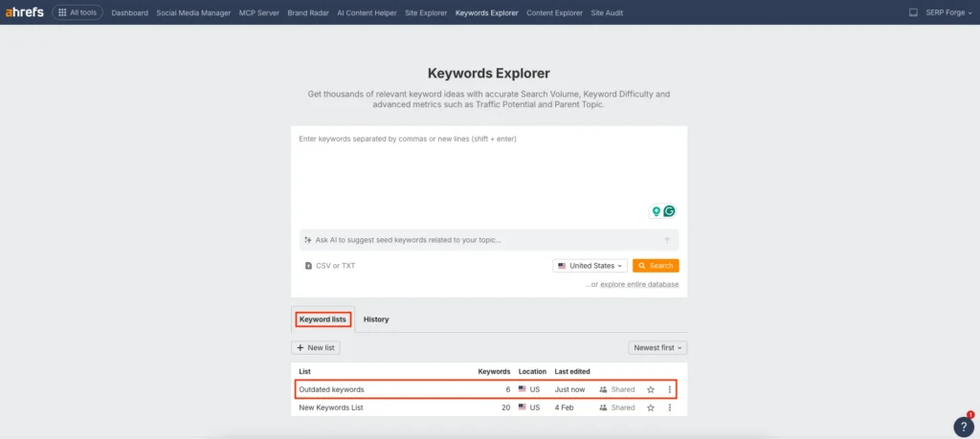Click the orange Search button
The width and height of the screenshot is (980, 439).
pos(656,266)
